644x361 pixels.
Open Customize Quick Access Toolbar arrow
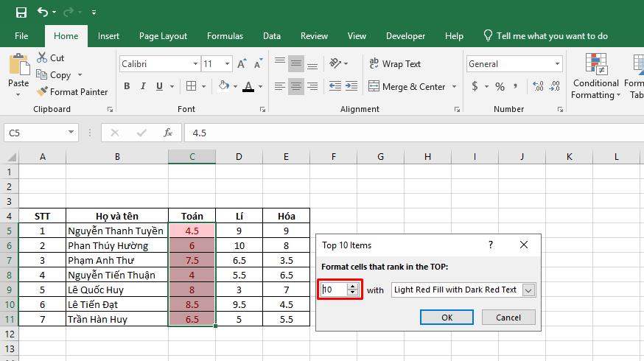click(94, 13)
